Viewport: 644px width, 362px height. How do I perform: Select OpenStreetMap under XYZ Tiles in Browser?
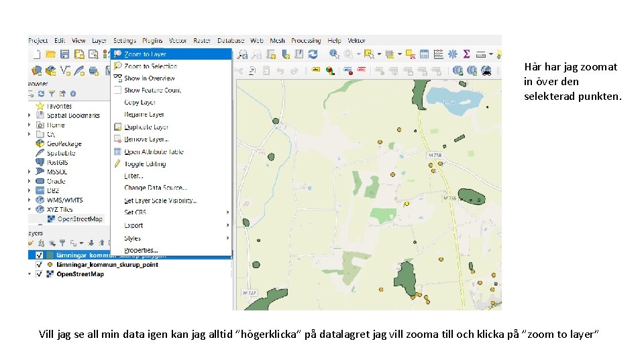[x=79, y=219]
